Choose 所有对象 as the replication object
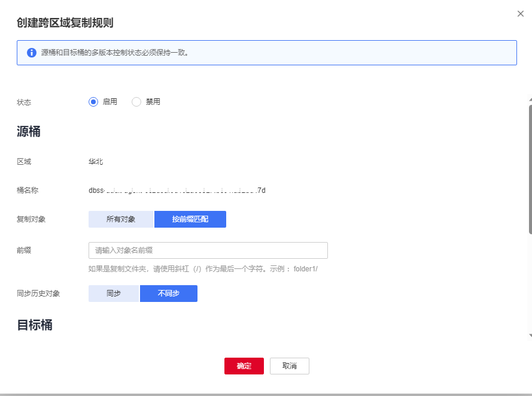 click(121, 219)
